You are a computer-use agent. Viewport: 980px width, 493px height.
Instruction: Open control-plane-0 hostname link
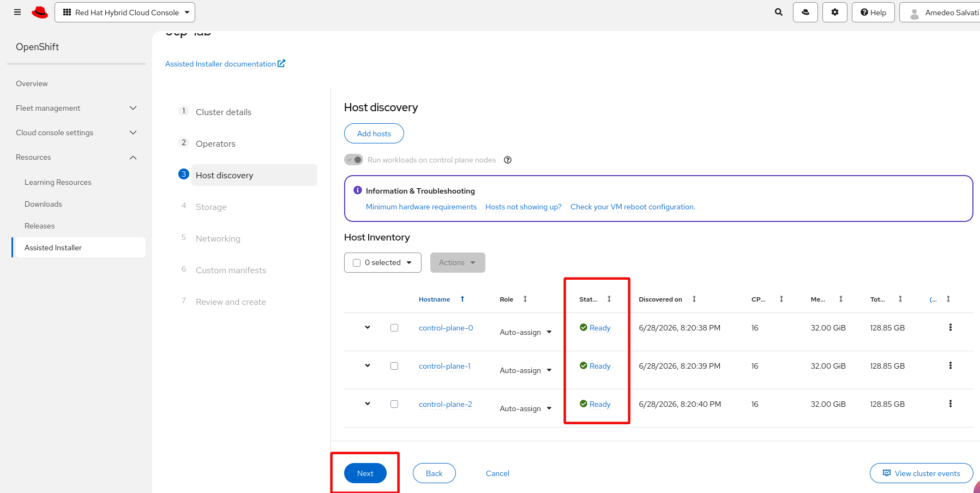pos(446,328)
